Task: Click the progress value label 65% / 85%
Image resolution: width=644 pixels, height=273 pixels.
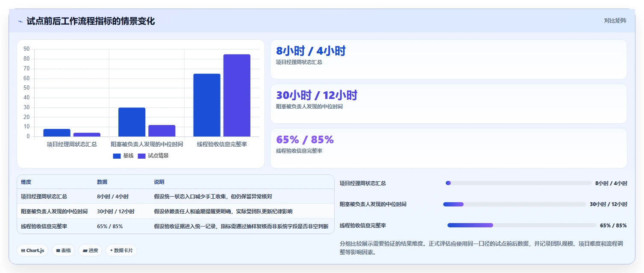Action: point(613,225)
